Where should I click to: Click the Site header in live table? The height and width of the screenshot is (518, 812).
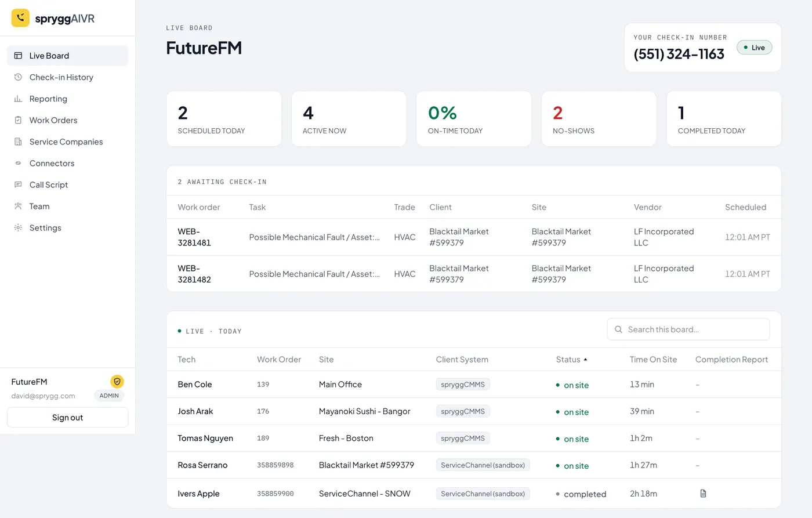[326, 360]
